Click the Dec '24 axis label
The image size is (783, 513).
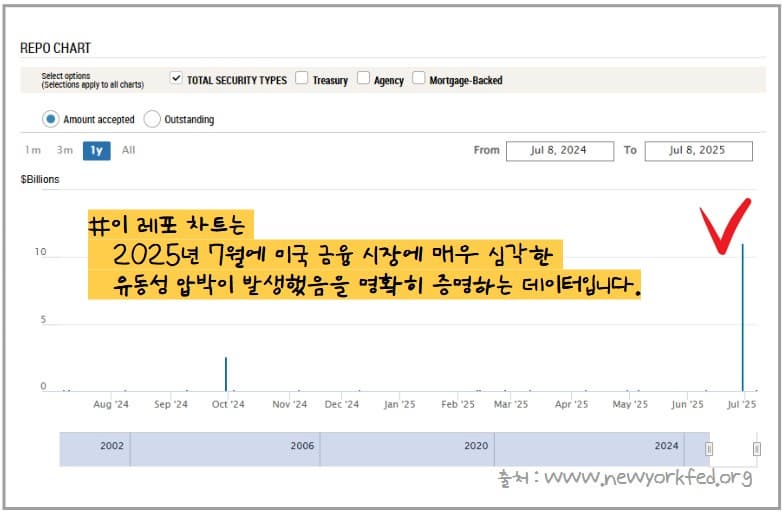(x=342, y=404)
